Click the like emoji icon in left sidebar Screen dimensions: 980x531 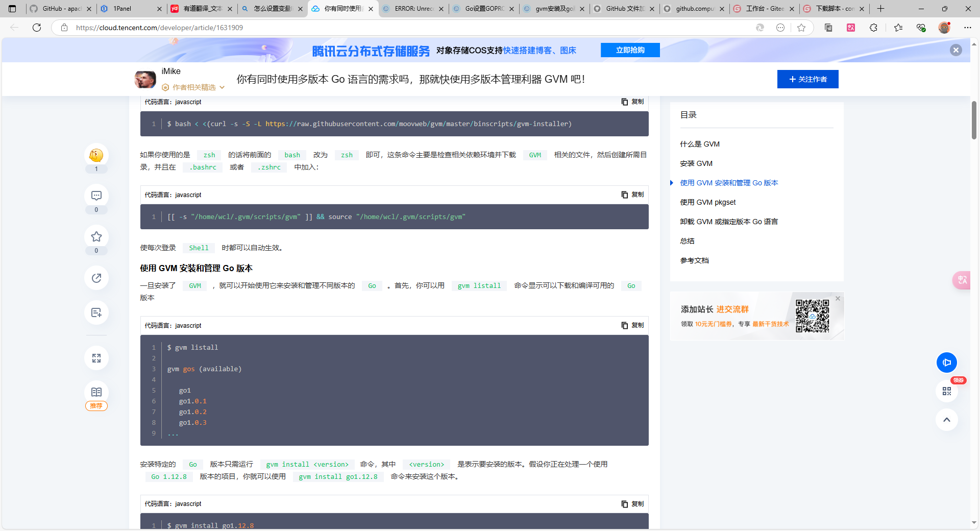[96, 155]
